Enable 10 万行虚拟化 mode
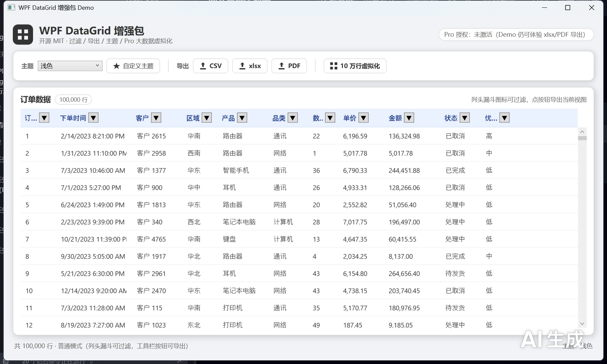The height and width of the screenshot is (364, 607). click(x=355, y=66)
